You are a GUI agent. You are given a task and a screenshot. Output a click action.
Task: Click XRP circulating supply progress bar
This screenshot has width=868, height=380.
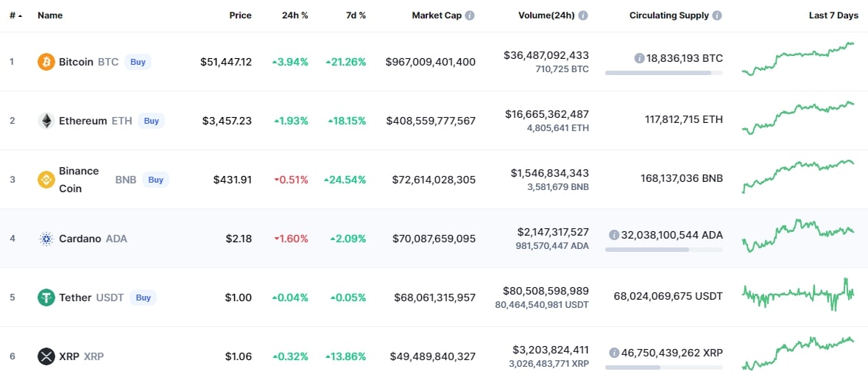[x=664, y=367]
